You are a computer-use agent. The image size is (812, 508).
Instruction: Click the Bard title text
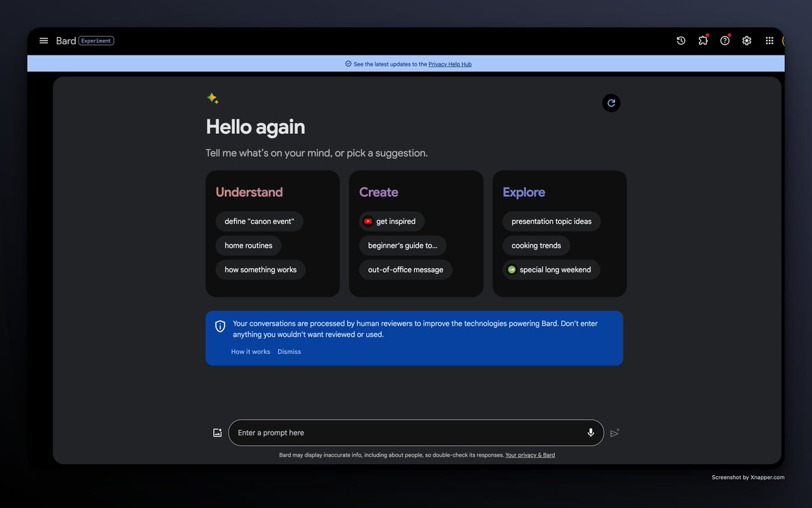point(66,41)
